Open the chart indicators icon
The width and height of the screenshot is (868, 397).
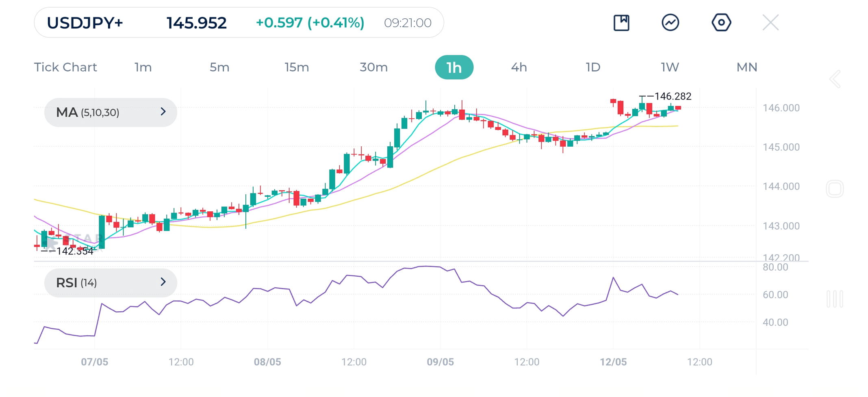[x=670, y=23]
